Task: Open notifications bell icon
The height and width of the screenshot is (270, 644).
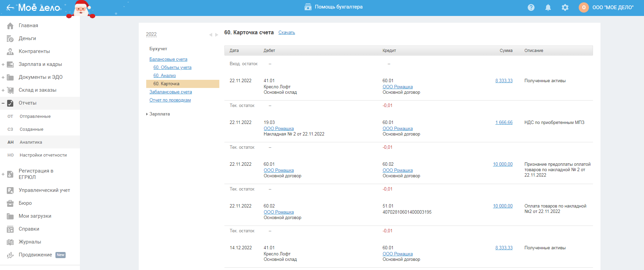Action: click(x=548, y=7)
